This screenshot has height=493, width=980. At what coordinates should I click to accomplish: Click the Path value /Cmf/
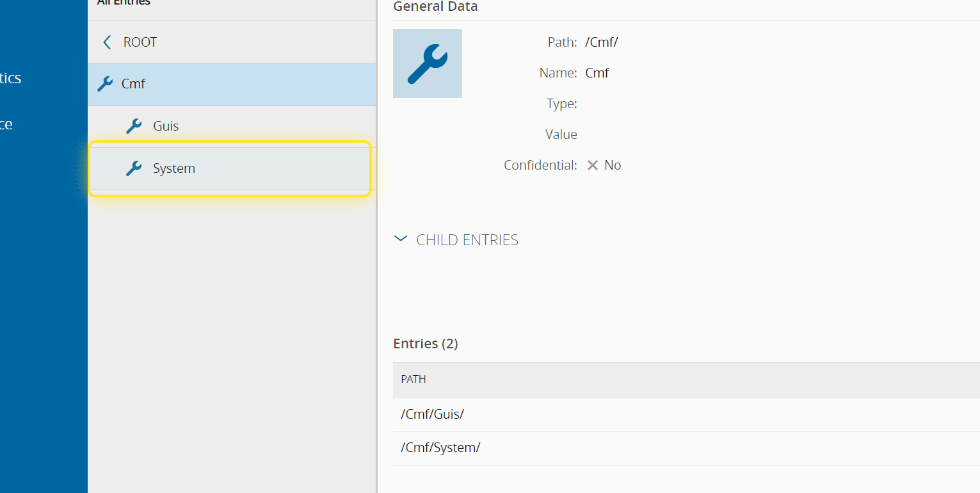point(601,42)
